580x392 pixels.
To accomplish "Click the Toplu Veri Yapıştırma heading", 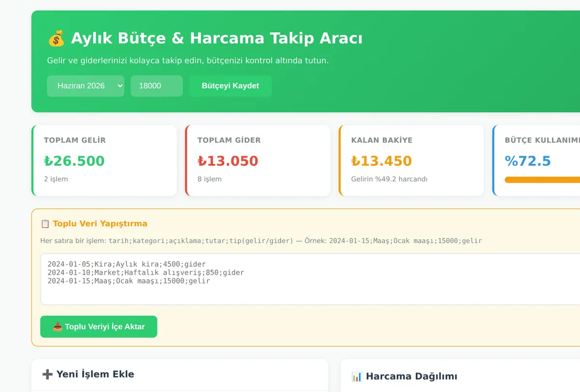I will (100, 224).
